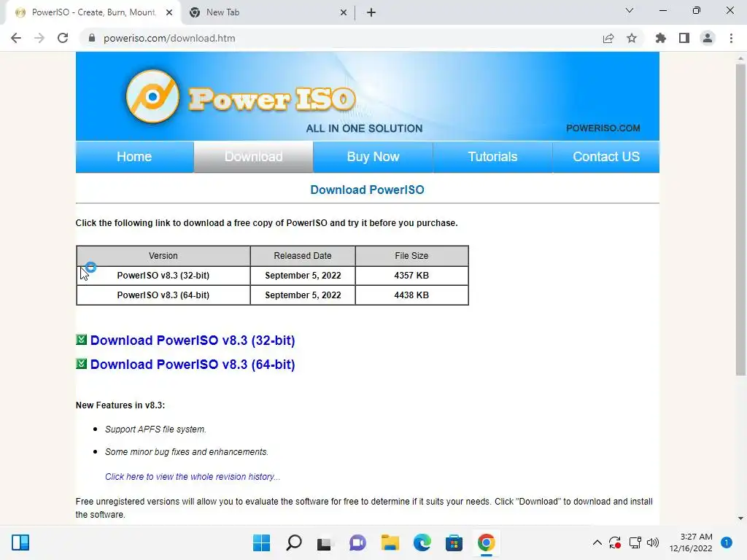Go back to previous page
The width and height of the screenshot is (747, 560).
(16, 38)
